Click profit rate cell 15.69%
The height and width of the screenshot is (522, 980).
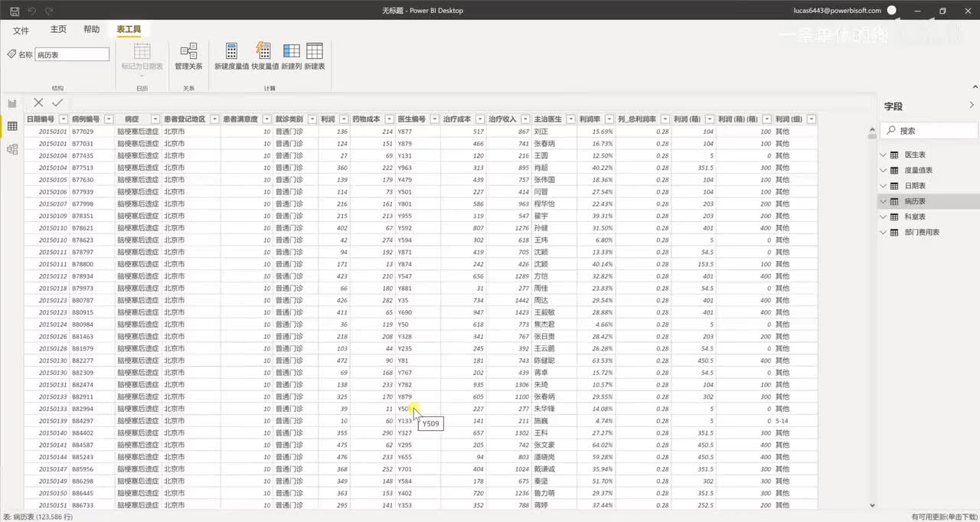(x=603, y=132)
